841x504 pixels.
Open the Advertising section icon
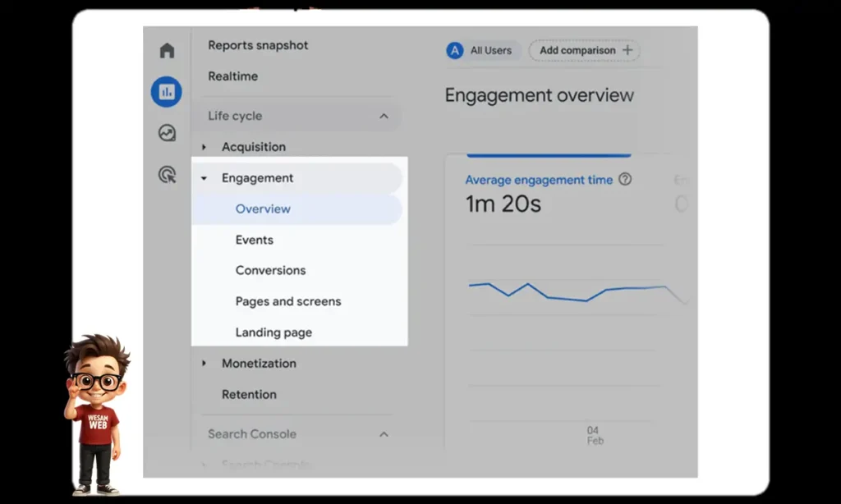167,174
